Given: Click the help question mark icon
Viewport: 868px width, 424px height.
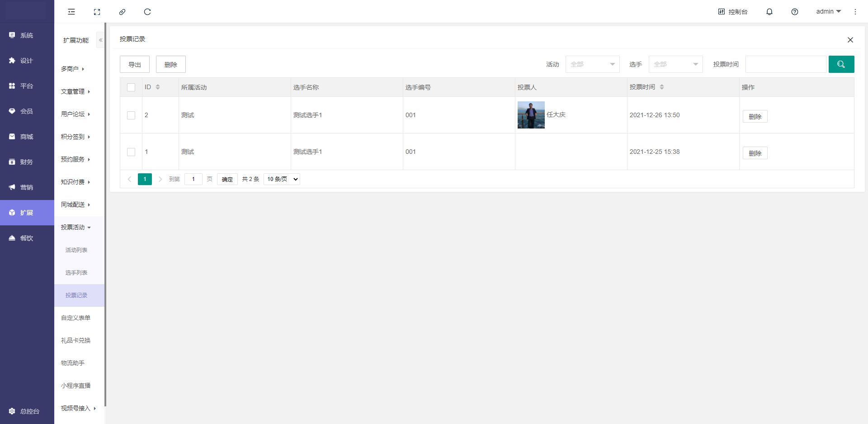Looking at the screenshot, I should pyautogui.click(x=794, y=12).
